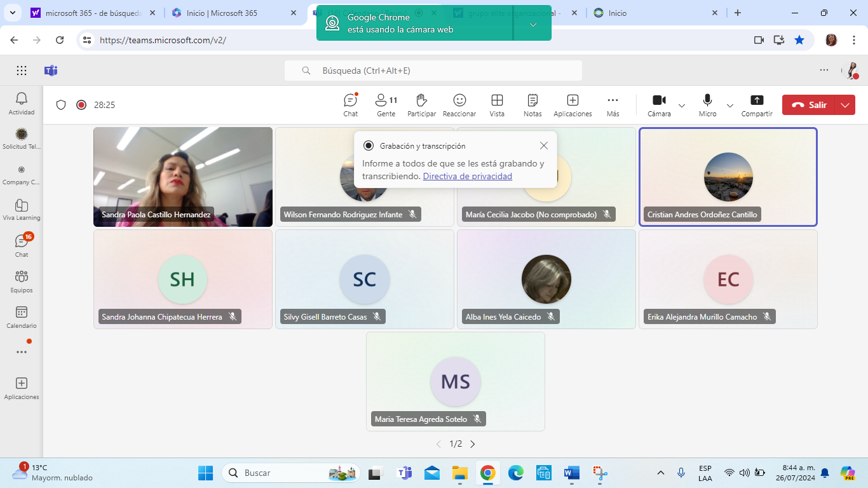
Task: Click the taskbar Buscar search box
Action: pyautogui.click(x=290, y=473)
